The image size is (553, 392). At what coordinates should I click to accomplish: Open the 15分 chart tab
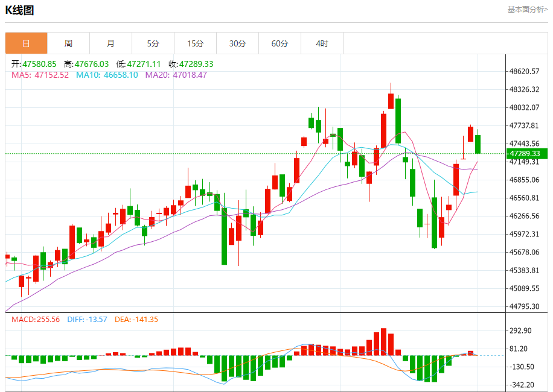(x=196, y=43)
